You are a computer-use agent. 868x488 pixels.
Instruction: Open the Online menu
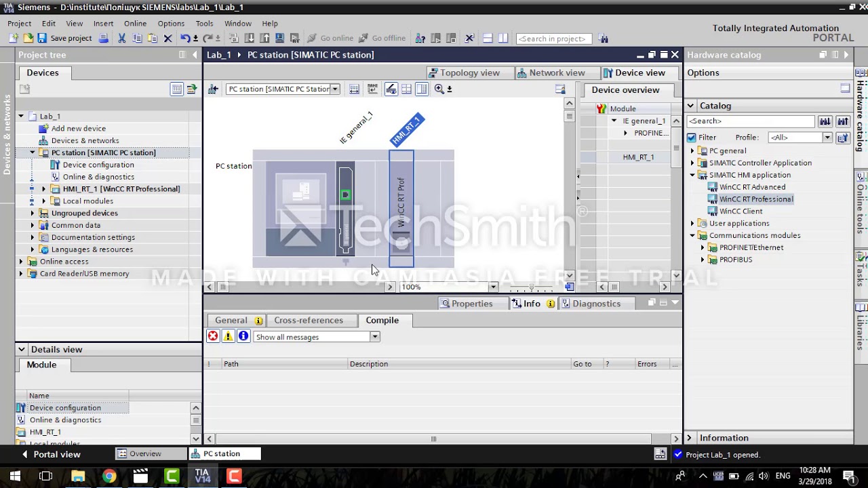(x=135, y=23)
